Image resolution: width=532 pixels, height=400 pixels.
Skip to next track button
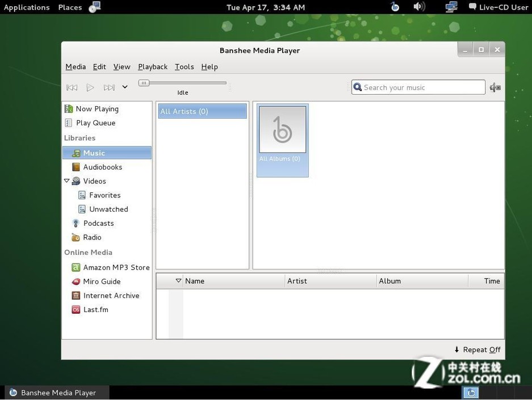[109, 87]
